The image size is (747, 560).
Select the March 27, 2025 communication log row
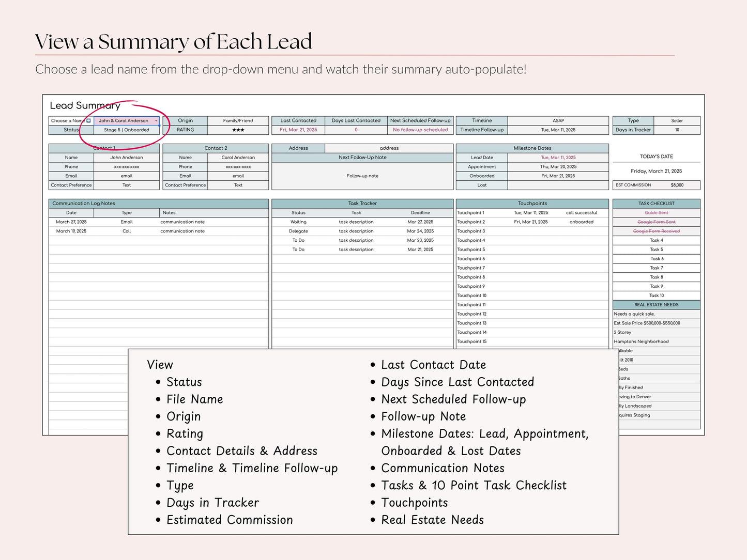tap(159, 222)
